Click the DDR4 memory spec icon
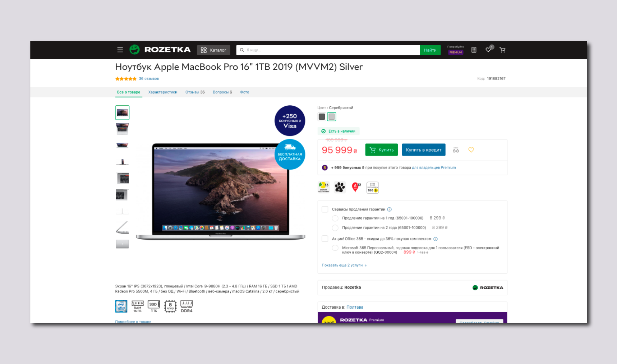The width and height of the screenshot is (617, 364). (187, 306)
